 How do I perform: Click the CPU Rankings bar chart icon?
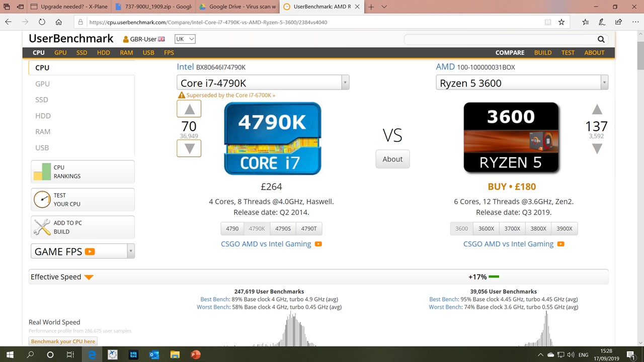(42, 171)
